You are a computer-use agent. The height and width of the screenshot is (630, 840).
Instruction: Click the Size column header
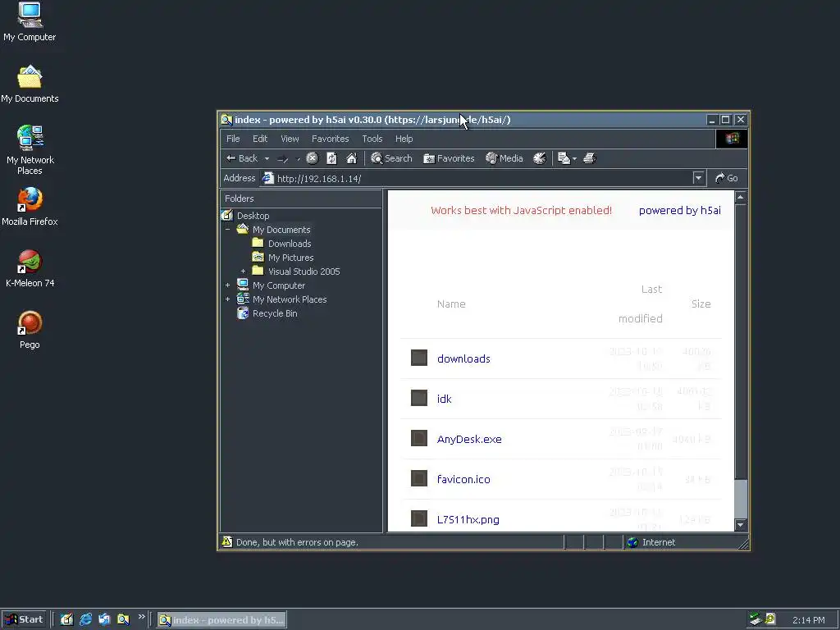click(x=701, y=304)
